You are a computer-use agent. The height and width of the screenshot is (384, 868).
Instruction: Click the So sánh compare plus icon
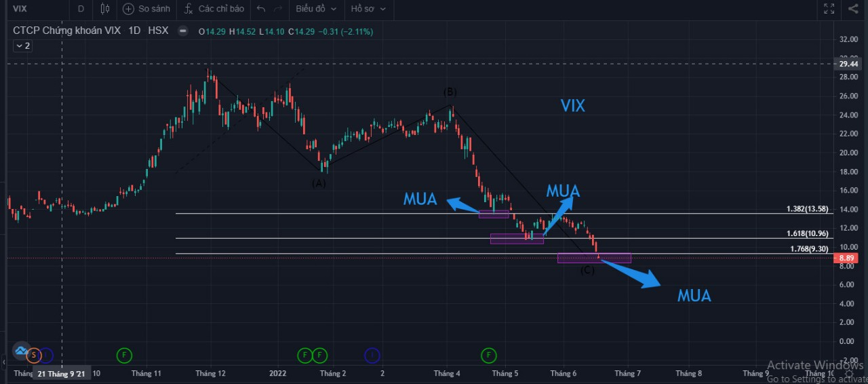coord(128,9)
